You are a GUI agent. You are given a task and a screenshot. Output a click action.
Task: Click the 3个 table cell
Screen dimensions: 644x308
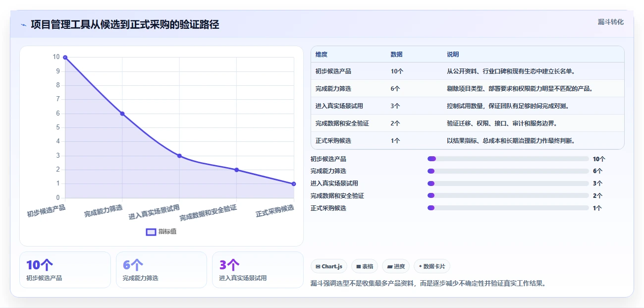click(x=395, y=106)
